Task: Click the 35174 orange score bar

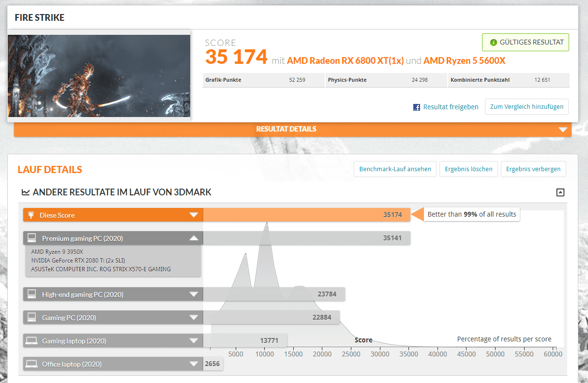Action: pos(306,215)
